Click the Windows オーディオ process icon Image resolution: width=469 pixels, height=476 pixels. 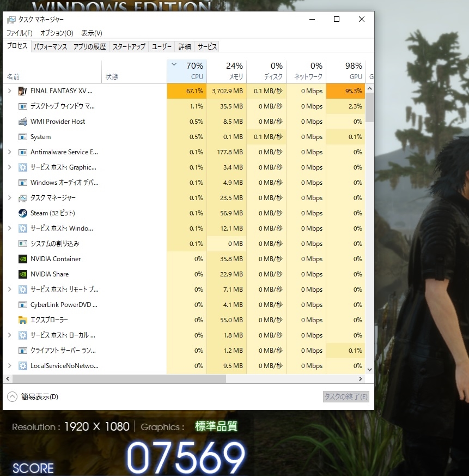point(23,183)
